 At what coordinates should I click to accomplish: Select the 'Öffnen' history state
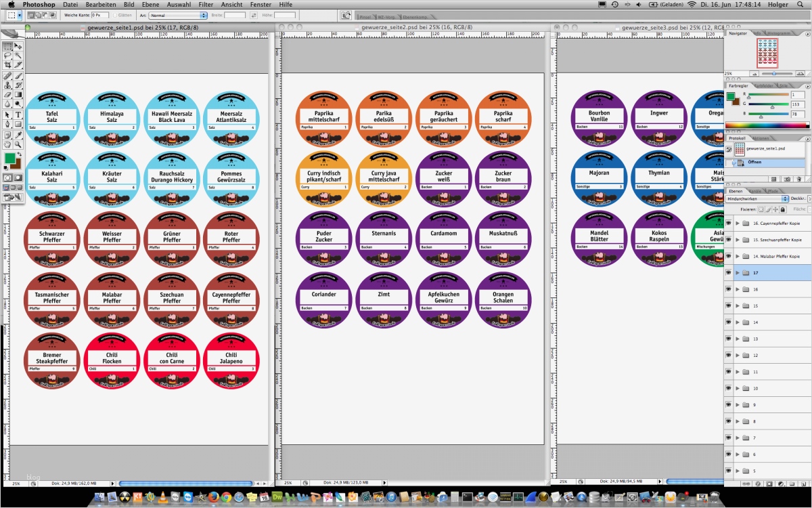(765, 163)
